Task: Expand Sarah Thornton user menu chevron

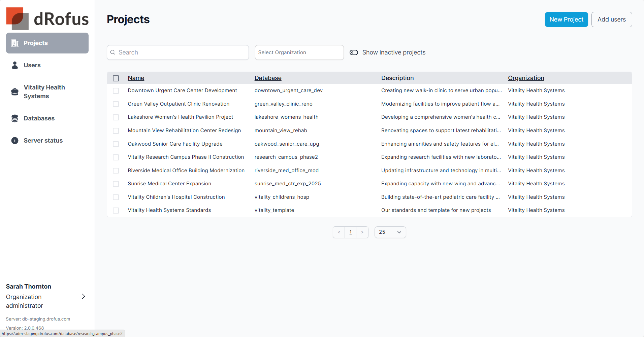Action: point(84,296)
